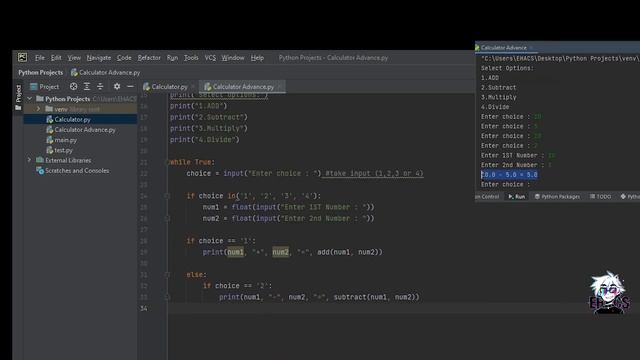This screenshot has height=360, width=640.
Task: Click '#take input' comment in editor
Action: pos(374,173)
